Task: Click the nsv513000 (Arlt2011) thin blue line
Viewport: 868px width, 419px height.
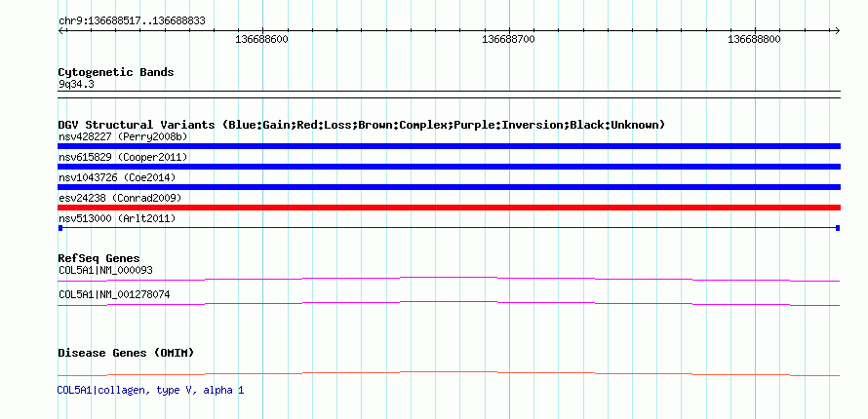Action: coord(449,228)
